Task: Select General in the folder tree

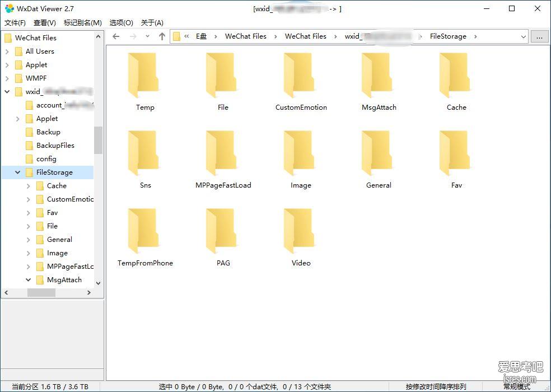Action: tap(59, 240)
